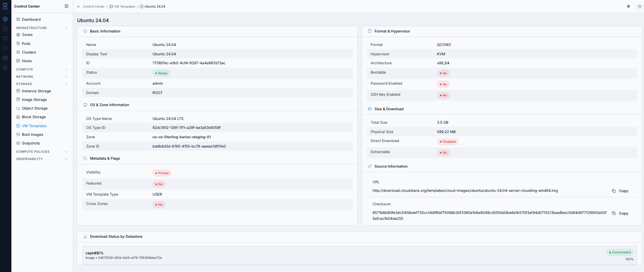644x272 pixels.
Task: Toggle the sidebar collapse icon beside Control Center
Action: (66, 6)
